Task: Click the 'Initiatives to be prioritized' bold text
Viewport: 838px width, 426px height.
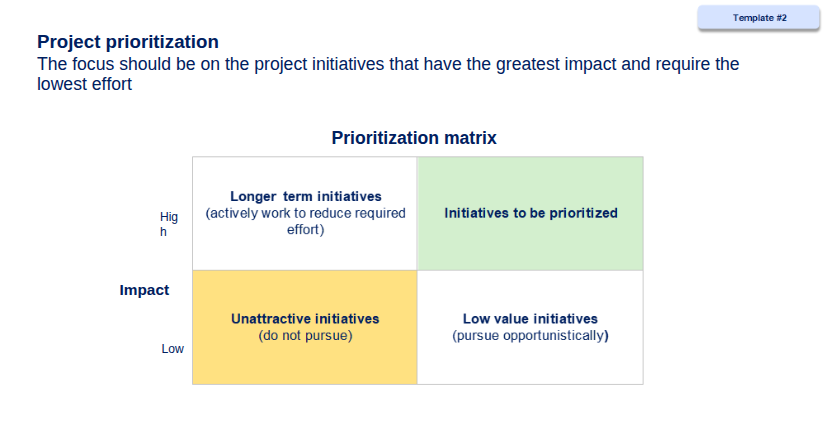Action: 531,213
